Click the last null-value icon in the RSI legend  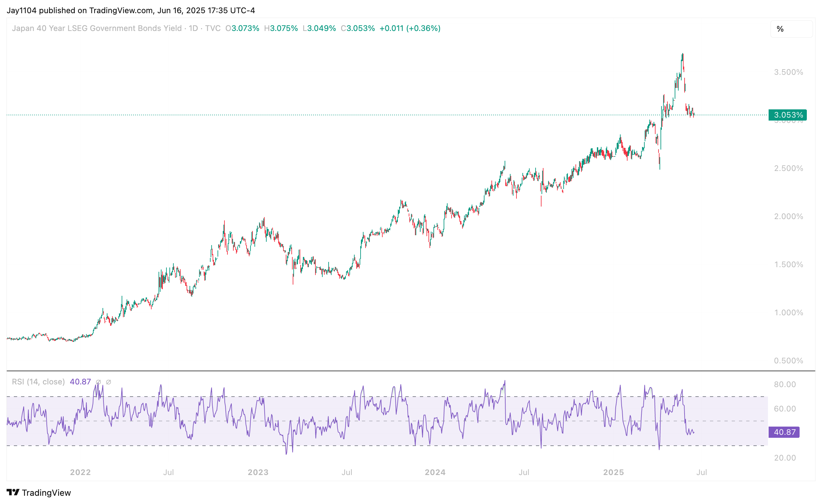pos(108,382)
